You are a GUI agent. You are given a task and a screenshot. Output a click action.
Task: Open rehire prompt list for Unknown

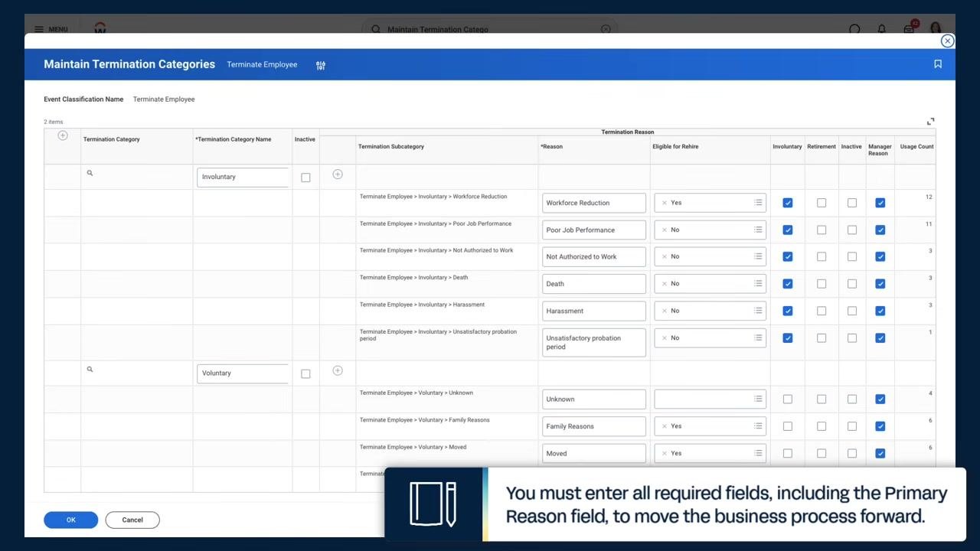click(758, 399)
